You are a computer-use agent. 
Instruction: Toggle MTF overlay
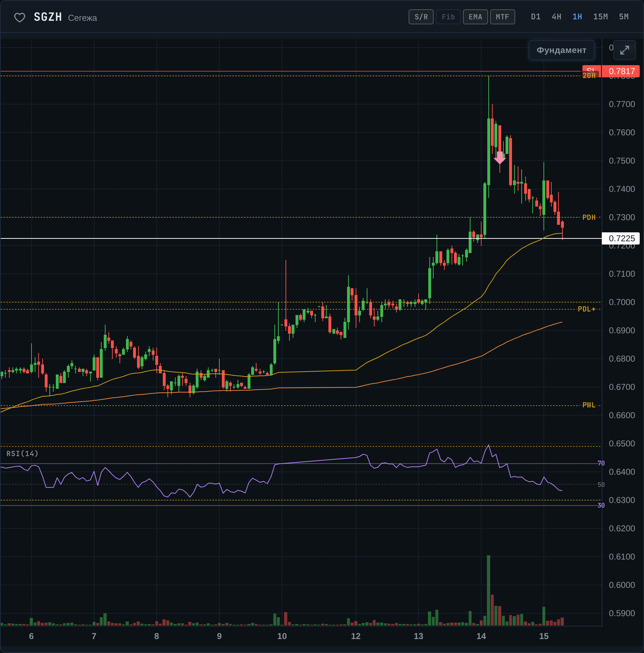click(x=503, y=17)
